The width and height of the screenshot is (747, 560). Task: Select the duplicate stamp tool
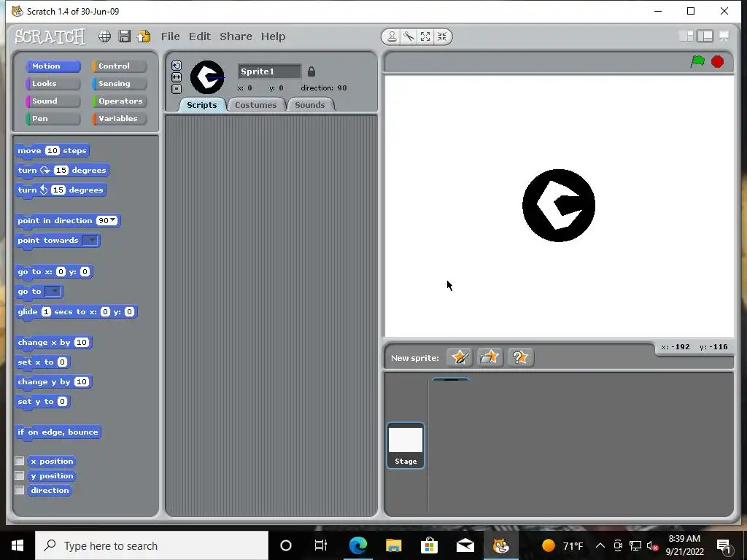click(x=392, y=36)
